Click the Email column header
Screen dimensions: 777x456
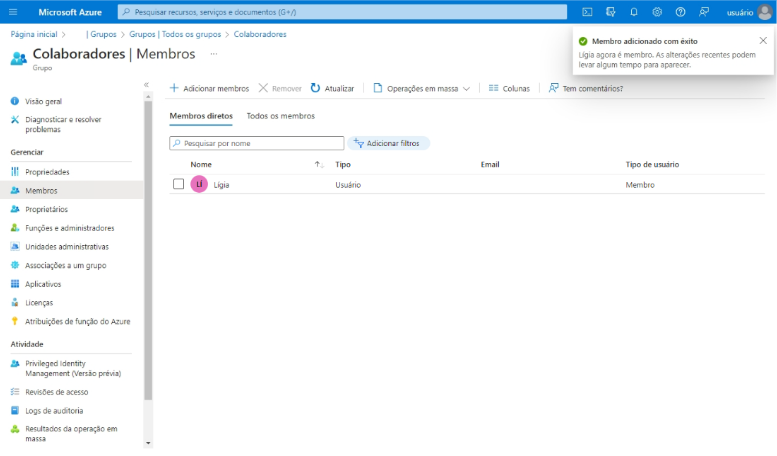coord(490,165)
